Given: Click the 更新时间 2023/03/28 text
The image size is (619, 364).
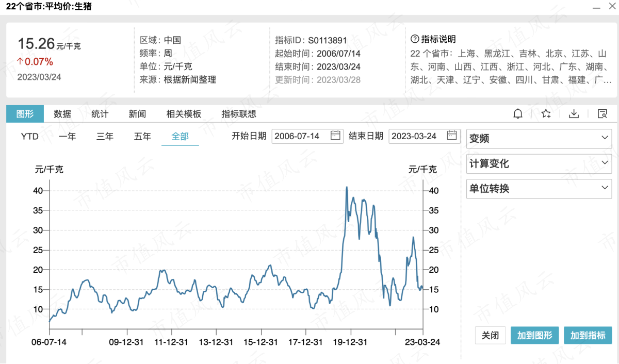Looking at the screenshot, I should (318, 79).
